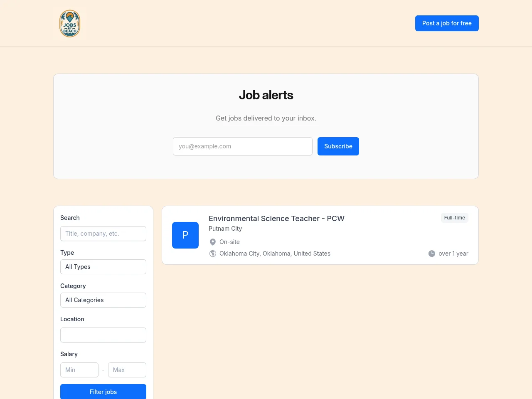Click Get jobs delivered to your inbox text
This screenshot has height=399, width=532.
(x=266, y=118)
